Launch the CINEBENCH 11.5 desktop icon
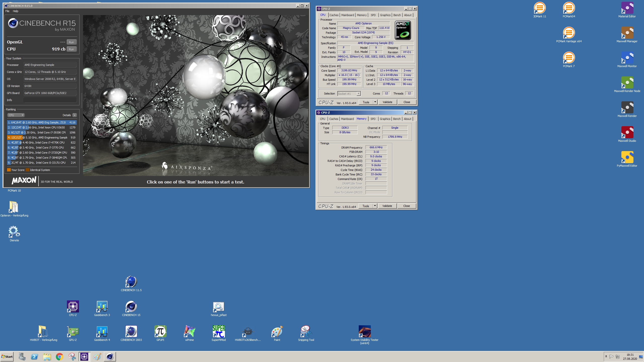The width and height of the screenshot is (644, 362). point(131,284)
